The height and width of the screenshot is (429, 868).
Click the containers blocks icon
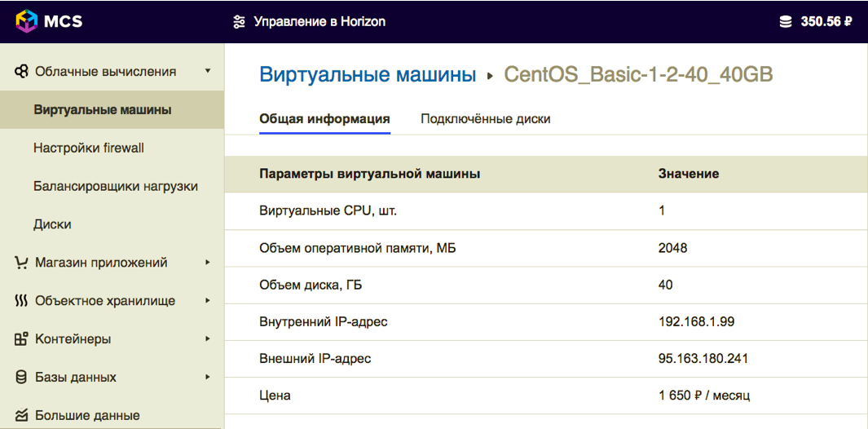point(21,338)
